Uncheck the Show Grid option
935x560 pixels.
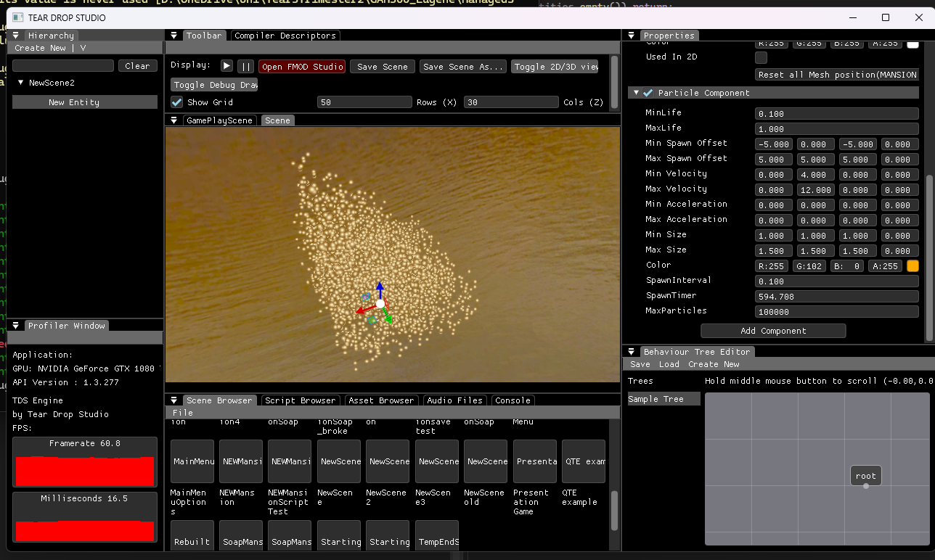[x=175, y=102]
